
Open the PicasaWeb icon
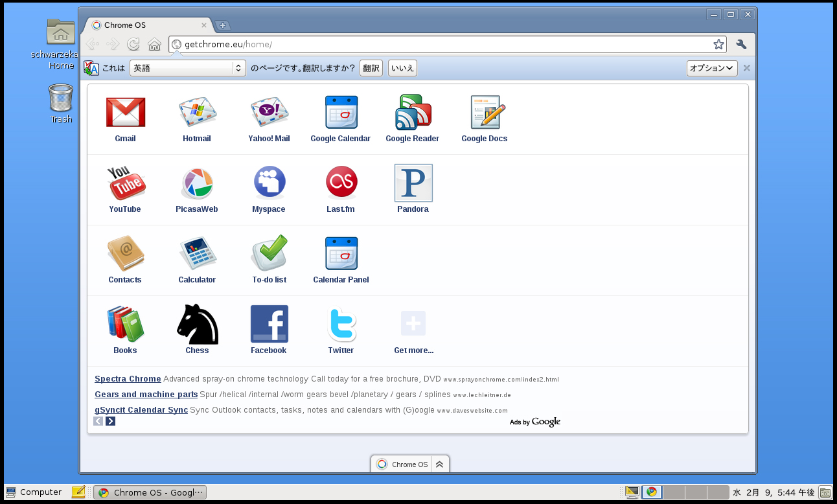(x=197, y=183)
